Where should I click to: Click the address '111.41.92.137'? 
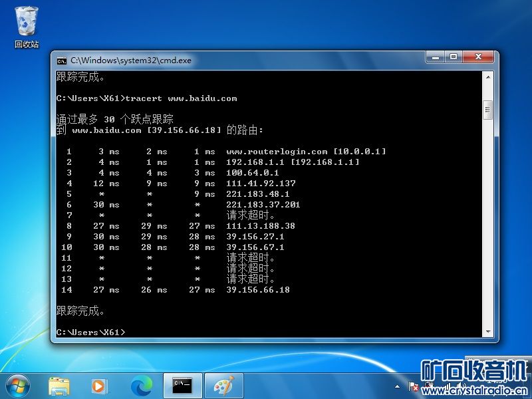click(261, 184)
